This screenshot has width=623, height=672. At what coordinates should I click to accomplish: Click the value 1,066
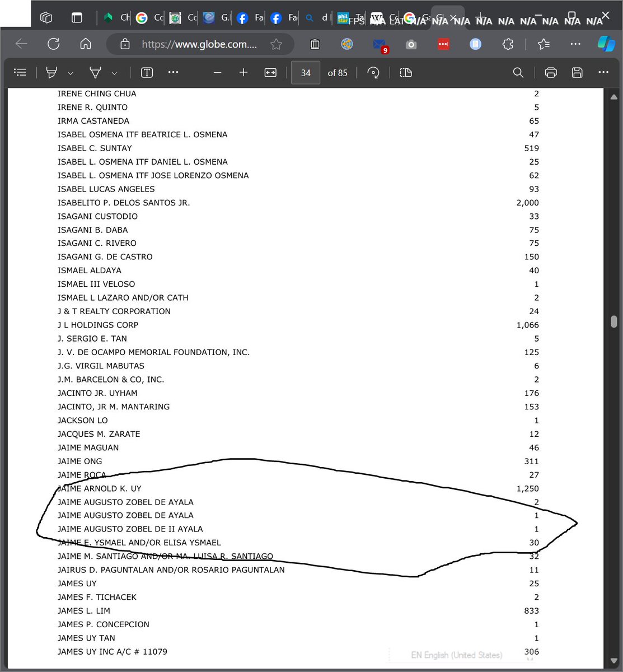(528, 325)
